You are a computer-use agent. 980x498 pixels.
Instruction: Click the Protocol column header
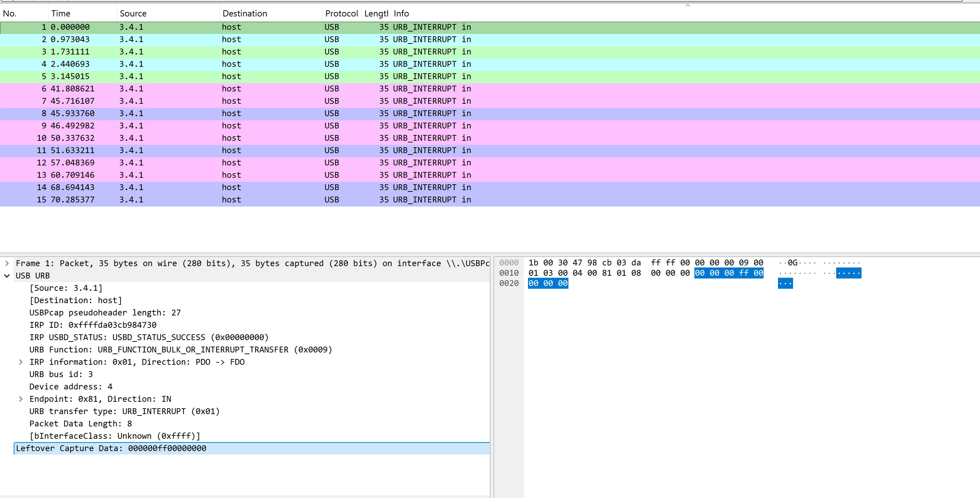341,14
